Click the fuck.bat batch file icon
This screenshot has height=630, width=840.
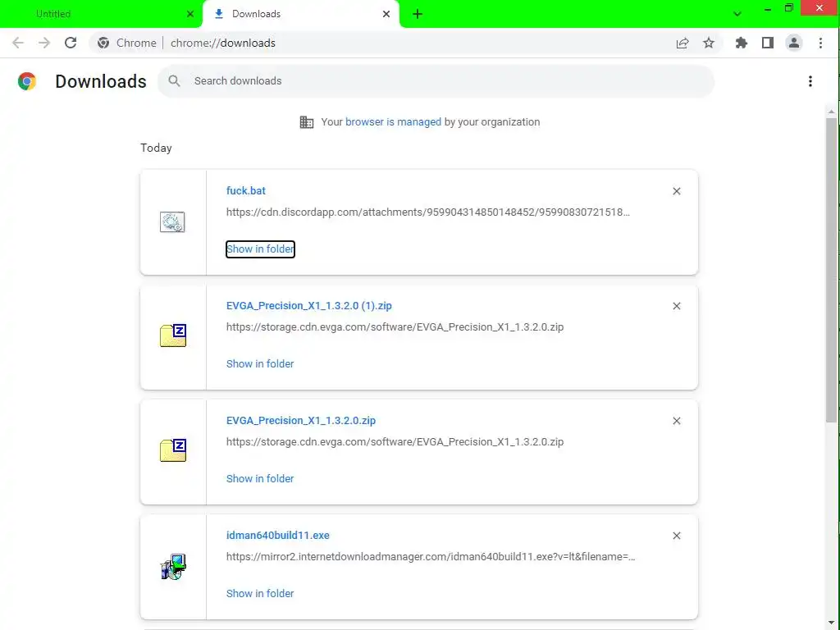(x=172, y=221)
